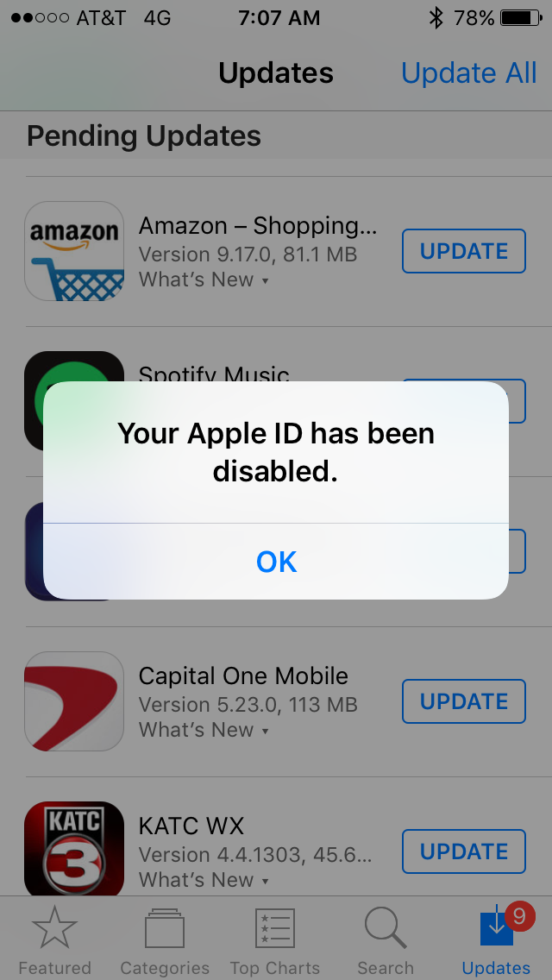Tap OK on the Apple ID alert
This screenshot has width=552, height=980.
[276, 562]
